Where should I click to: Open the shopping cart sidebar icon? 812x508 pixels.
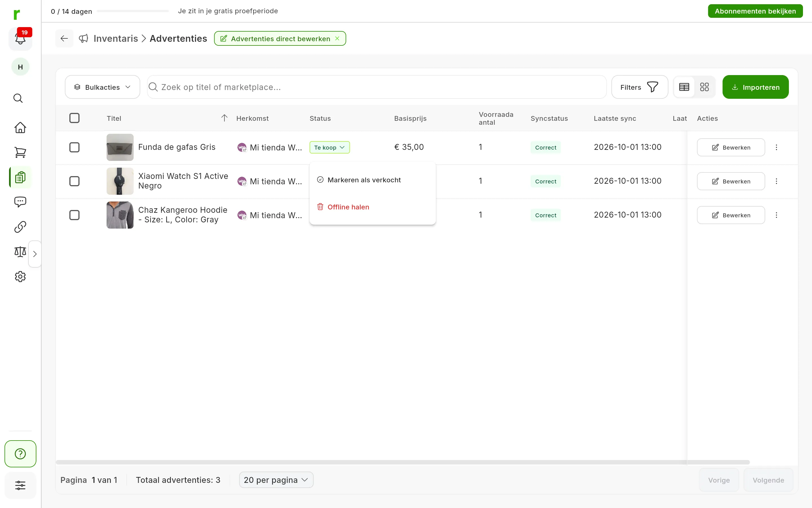click(x=20, y=152)
